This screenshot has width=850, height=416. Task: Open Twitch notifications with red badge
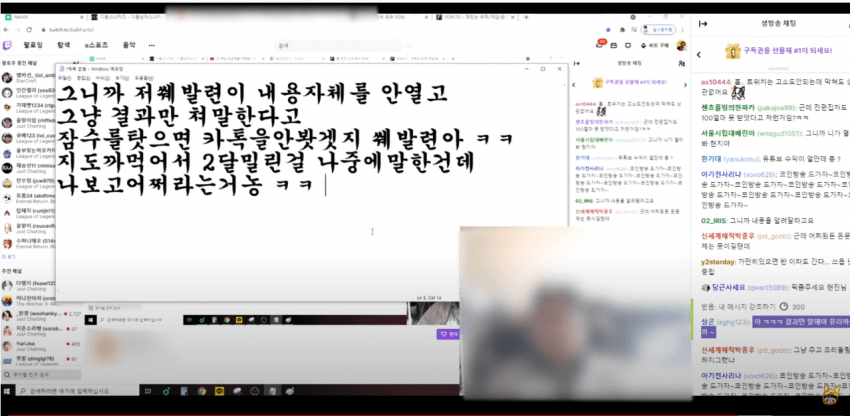pos(600,45)
